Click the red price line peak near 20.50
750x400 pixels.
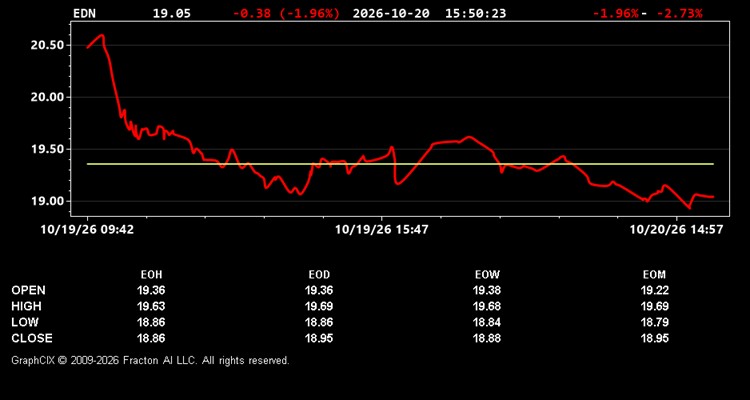pyautogui.click(x=101, y=35)
